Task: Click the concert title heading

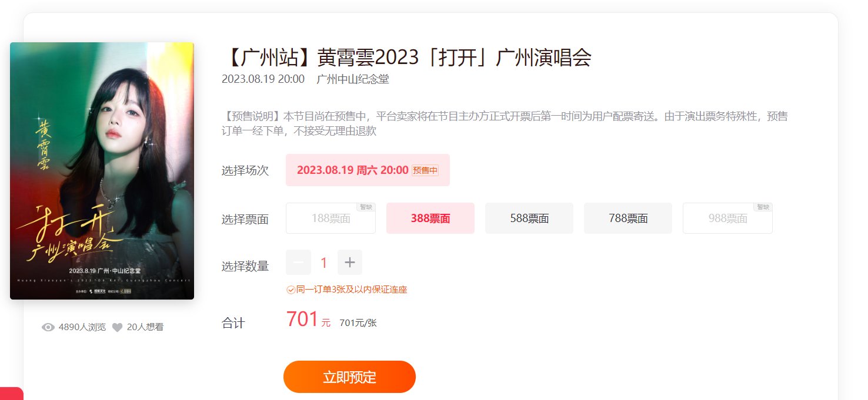Action: click(x=406, y=58)
